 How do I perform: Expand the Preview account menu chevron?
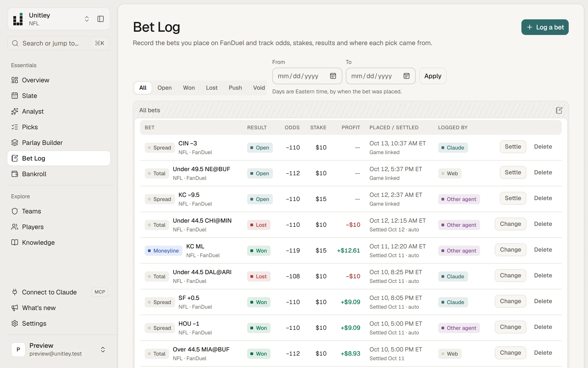point(103,350)
